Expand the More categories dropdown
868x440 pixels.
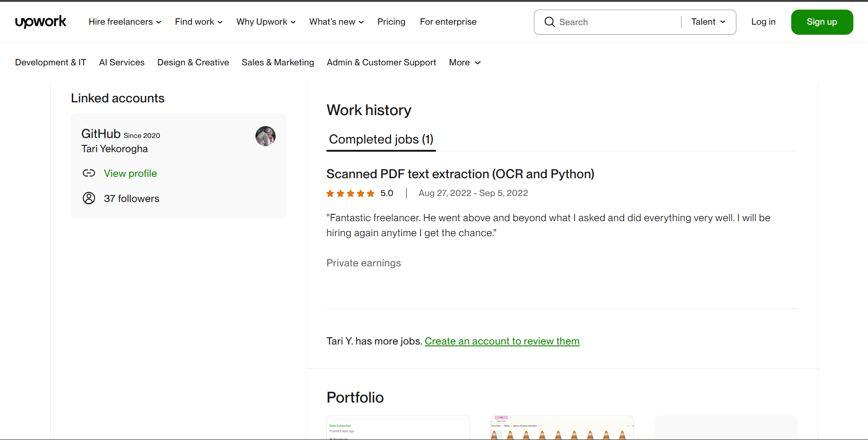(464, 63)
